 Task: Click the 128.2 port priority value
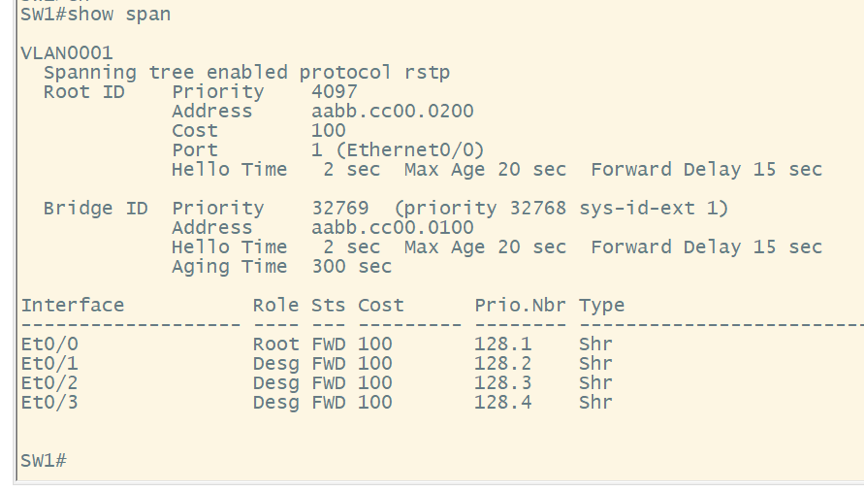click(x=502, y=363)
